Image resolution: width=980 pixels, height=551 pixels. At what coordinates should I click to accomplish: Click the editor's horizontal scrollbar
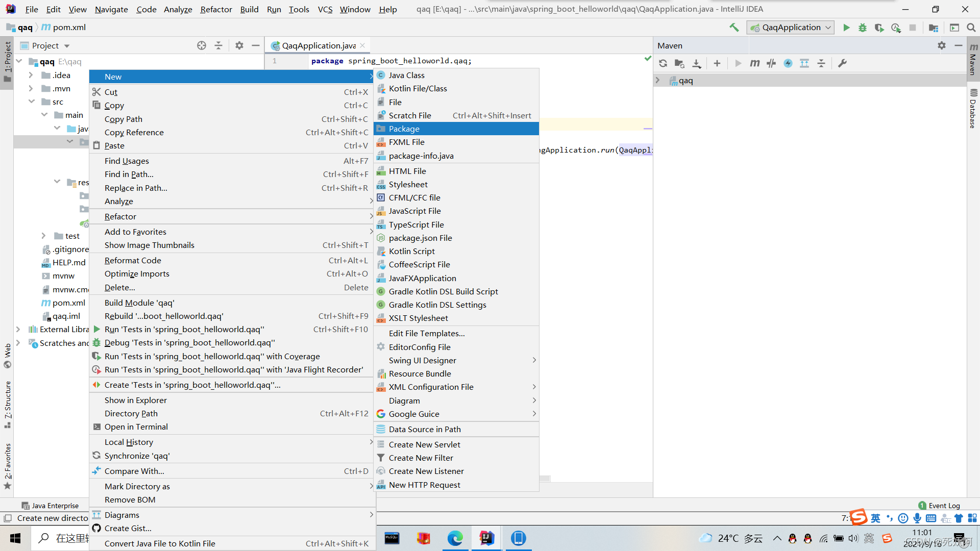(x=545, y=479)
